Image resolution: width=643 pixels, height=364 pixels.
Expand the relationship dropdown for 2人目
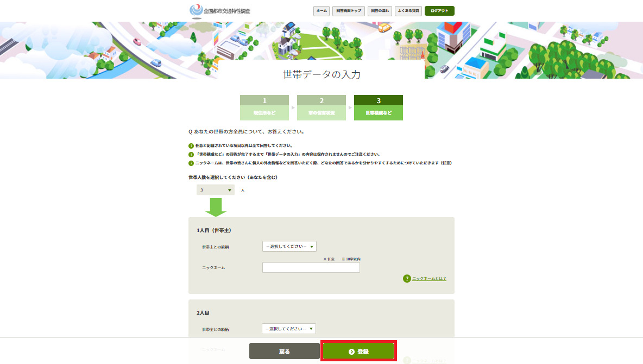(x=289, y=329)
